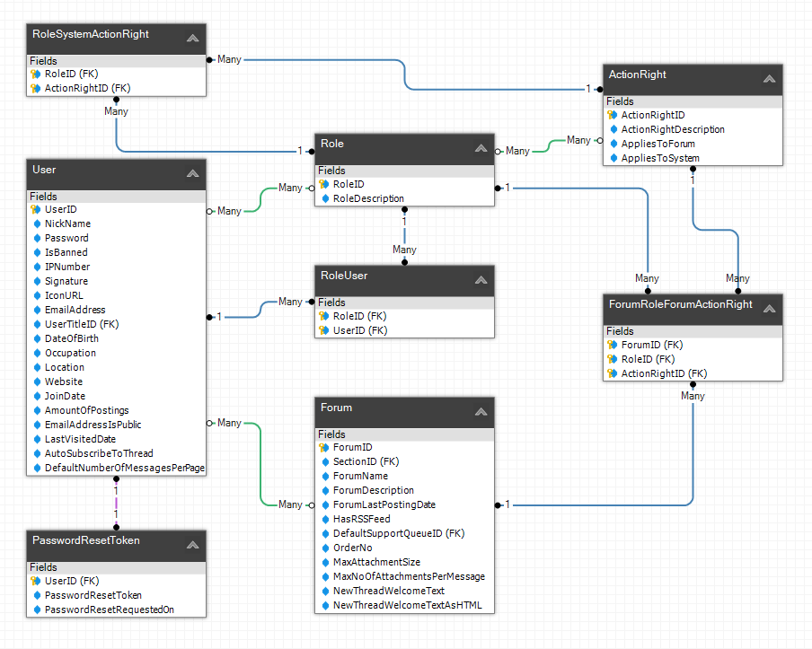The width and height of the screenshot is (812, 649).
Task: Click key icon of ActionRightID (FK) in ForumRoleForumActionRight
Action: [x=613, y=373]
